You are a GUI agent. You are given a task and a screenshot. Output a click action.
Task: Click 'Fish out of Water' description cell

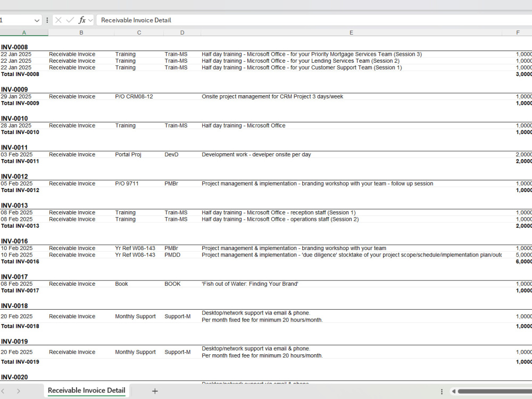(250, 284)
